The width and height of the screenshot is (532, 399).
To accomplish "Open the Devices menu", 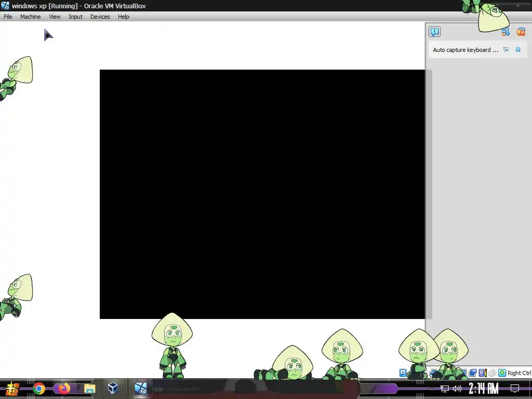I will [x=100, y=17].
